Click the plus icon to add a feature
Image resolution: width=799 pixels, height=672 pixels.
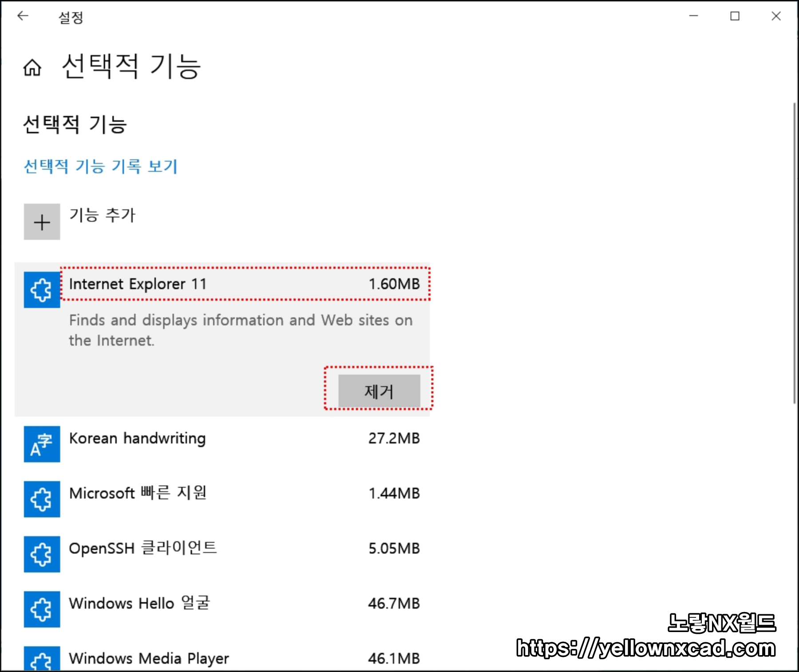click(42, 222)
